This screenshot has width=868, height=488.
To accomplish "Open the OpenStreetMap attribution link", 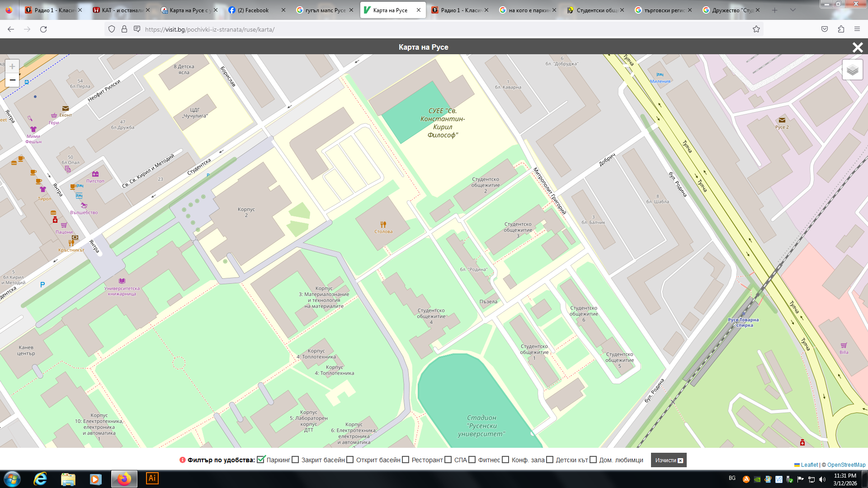I will [x=846, y=465].
